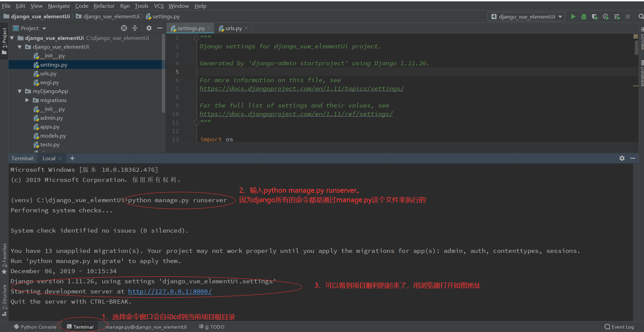This screenshot has width=644, height=332.
Task: Run with coverage shield icon
Action: (595, 17)
